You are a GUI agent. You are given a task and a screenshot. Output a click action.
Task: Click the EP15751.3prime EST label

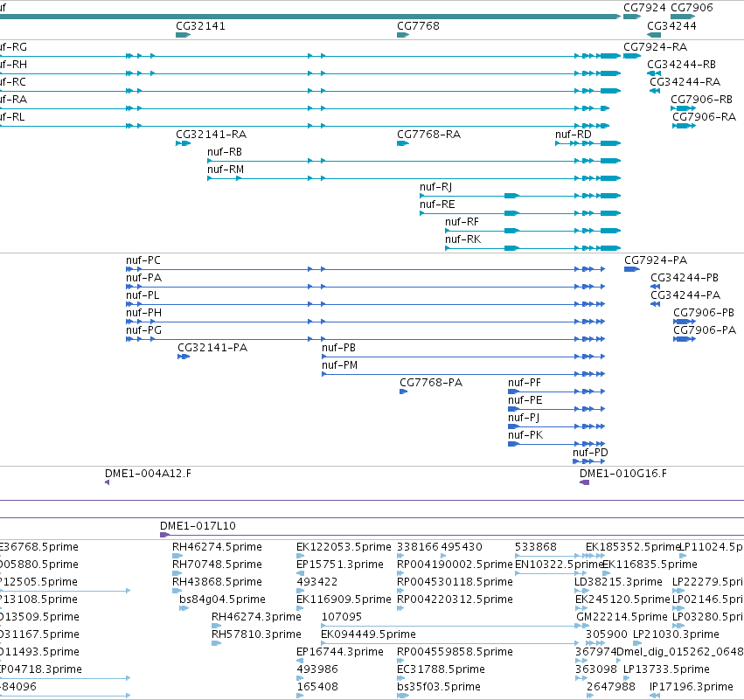pyautogui.click(x=340, y=565)
